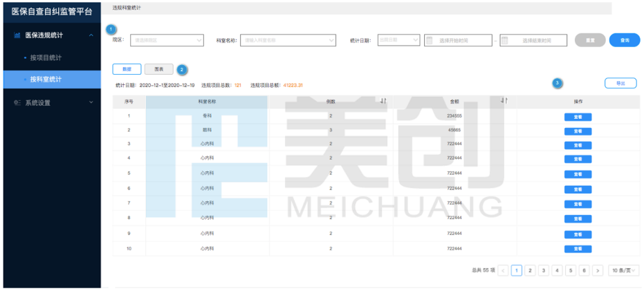
Task: Go to the next page with the right arrow
Action: (598, 270)
